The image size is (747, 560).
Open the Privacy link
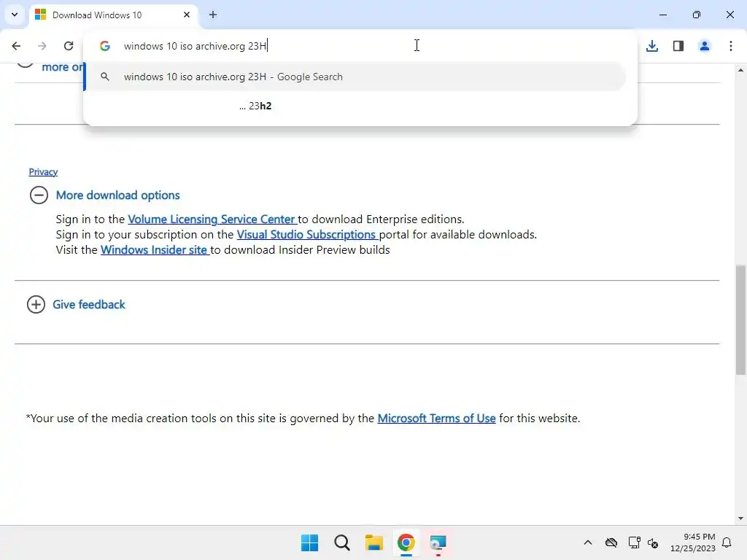[43, 172]
